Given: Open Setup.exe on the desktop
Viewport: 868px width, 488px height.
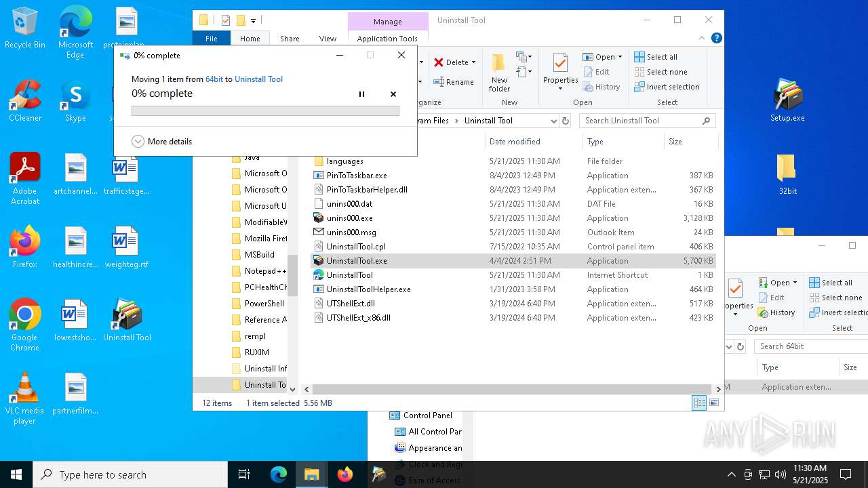Looking at the screenshot, I should [x=787, y=100].
